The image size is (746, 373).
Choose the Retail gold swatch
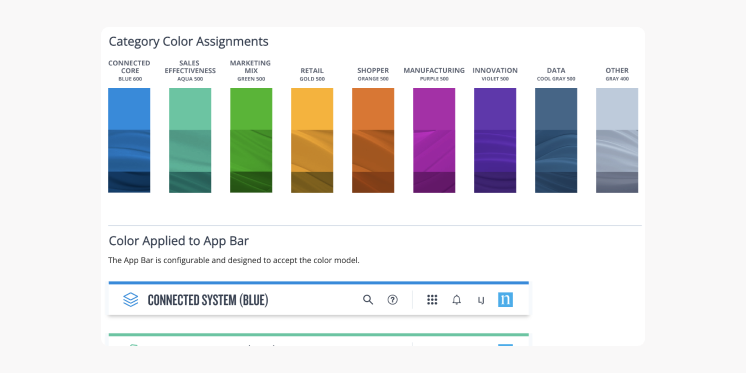point(312,140)
